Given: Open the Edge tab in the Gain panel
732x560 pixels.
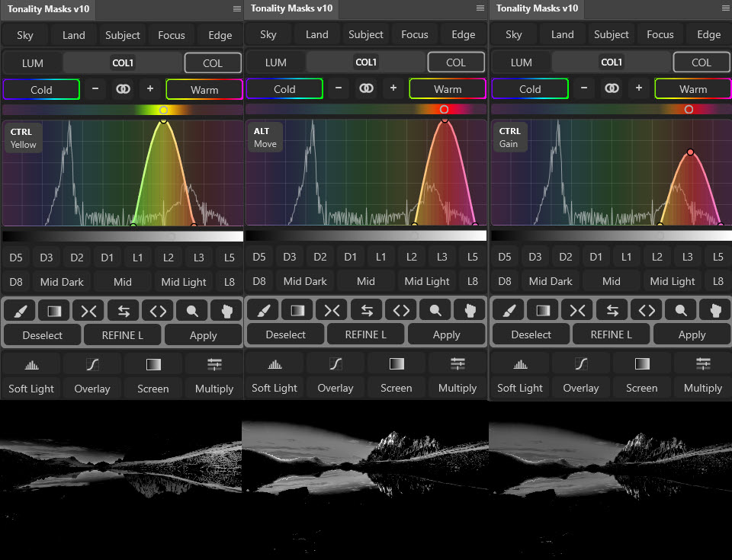Looking at the screenshot, I should (x=708, y=34).
